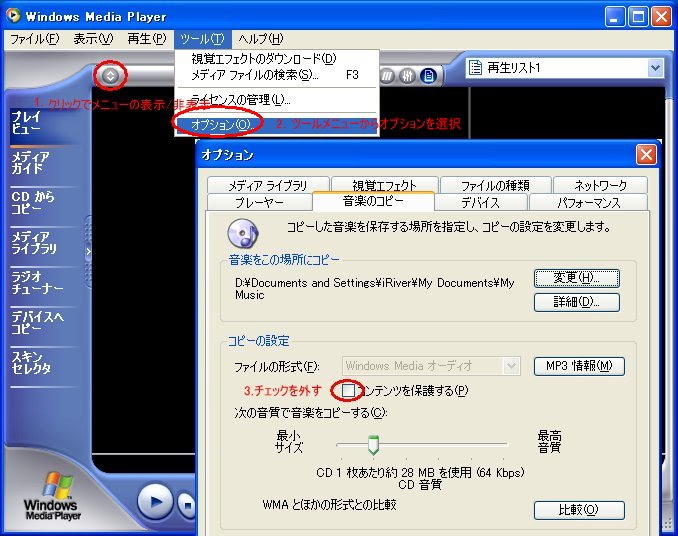Click the Stop button
The width and height of the screenshot is (678, 536).
[x=187, y=504]
